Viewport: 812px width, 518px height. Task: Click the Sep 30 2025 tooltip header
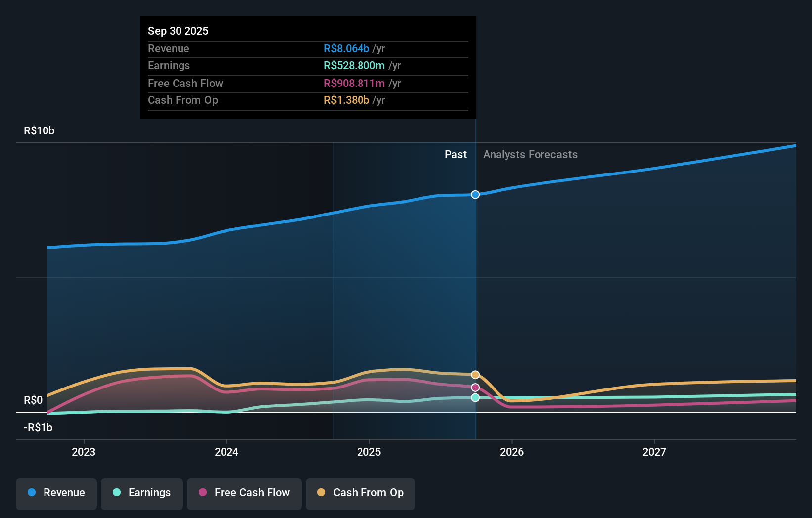coord(178,31)
